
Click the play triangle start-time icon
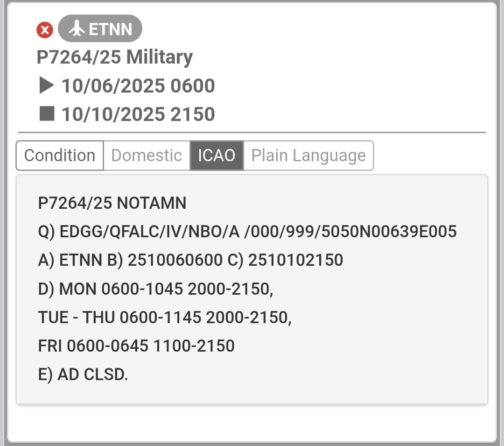point(46,85)
